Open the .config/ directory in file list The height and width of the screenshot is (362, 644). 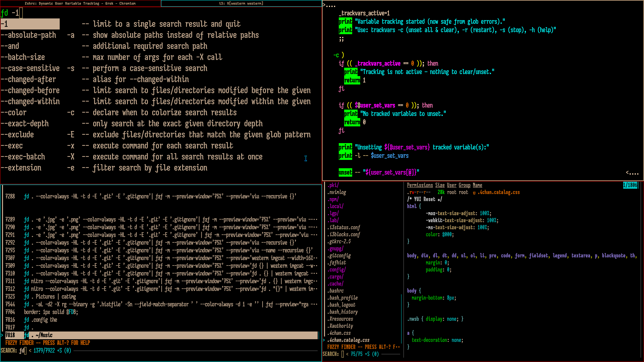point(337,270)
